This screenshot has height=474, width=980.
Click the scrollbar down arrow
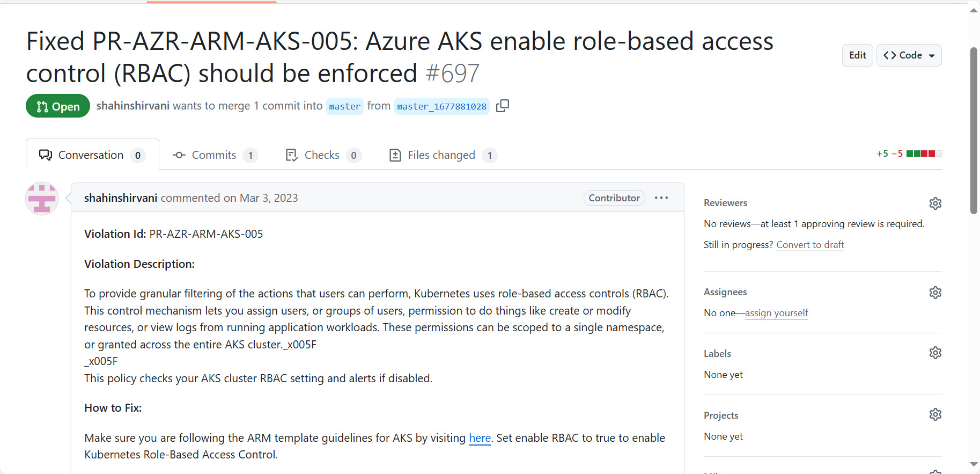pyautogui.click(x=974, y=464)
